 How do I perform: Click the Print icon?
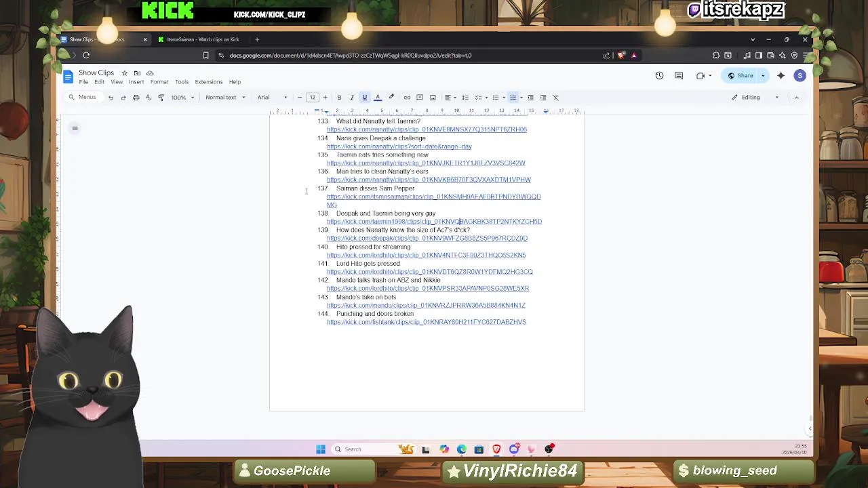[136, 98]
